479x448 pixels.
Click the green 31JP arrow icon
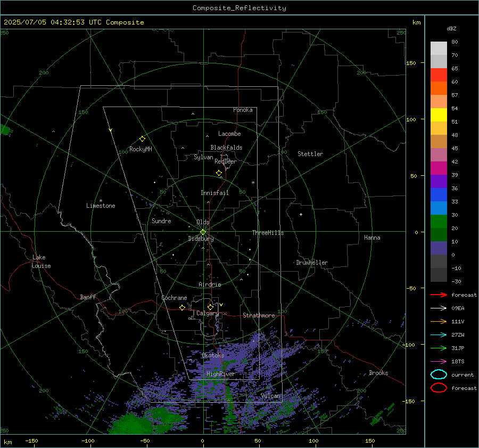click(x=439, y=348)
